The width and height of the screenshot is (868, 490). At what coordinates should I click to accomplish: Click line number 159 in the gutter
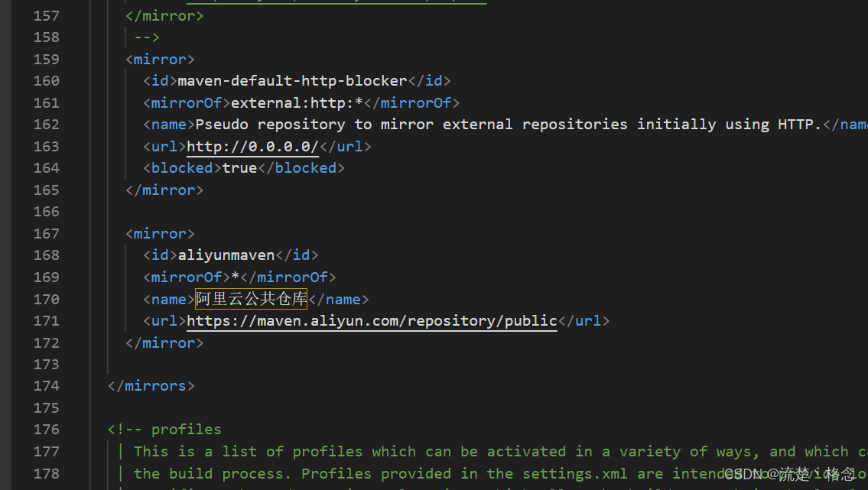tap(47, 59)
